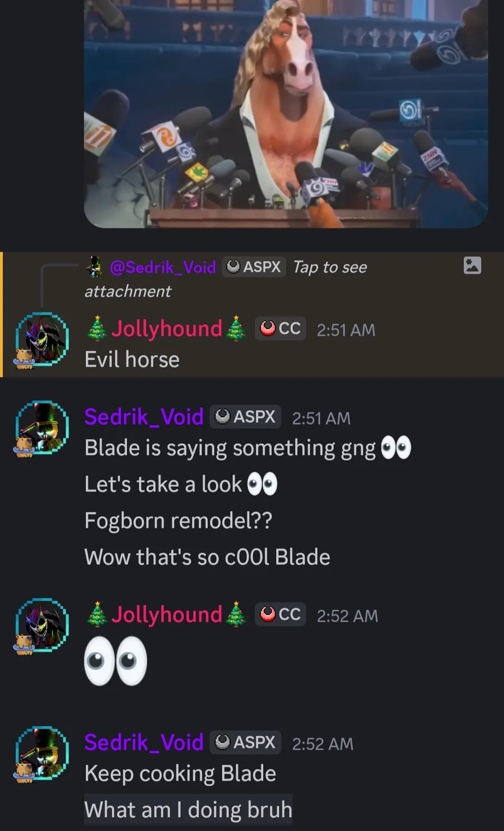Viewport: 504px width, 831px height.
Task: Tap the ASPX tag beside Sedrik_Void at 2:51 AM
Action: (x=245, y=417)
